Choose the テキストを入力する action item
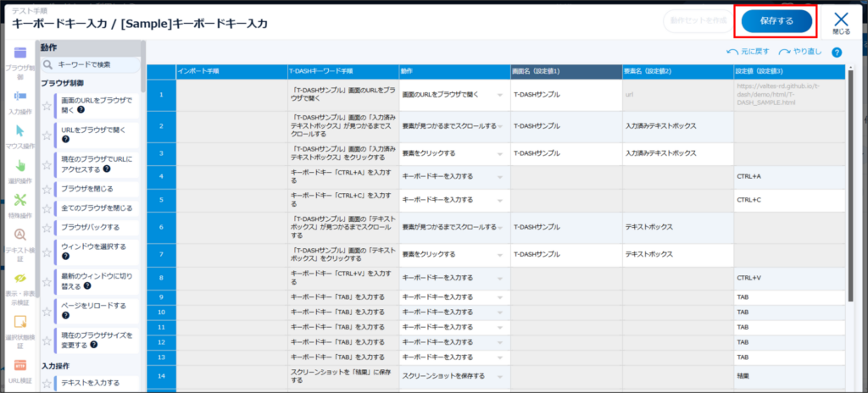The width and height of the screenshot is (868, 393). (x=93, y=384)
